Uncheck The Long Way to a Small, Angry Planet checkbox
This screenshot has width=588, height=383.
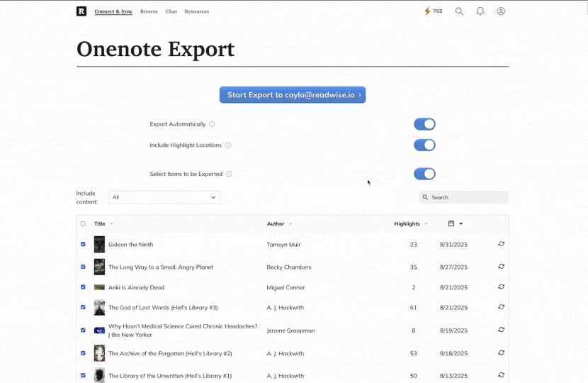(84, 267)
